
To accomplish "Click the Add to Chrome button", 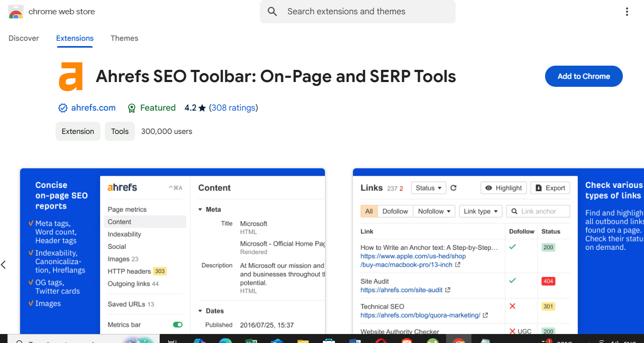I will click(x=583, y=76).
